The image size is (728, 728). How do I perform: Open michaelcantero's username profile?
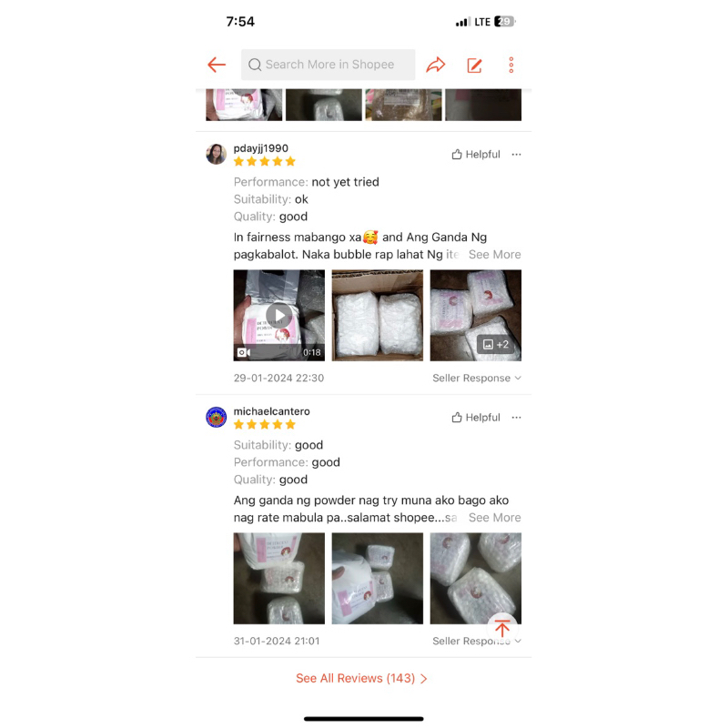tap(271, 411)
